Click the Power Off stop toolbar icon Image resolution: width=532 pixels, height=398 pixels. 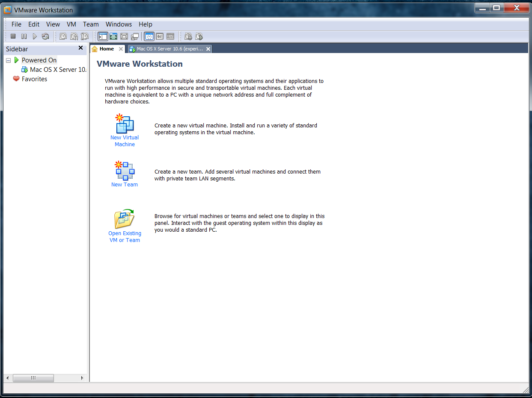click(13, 36)
